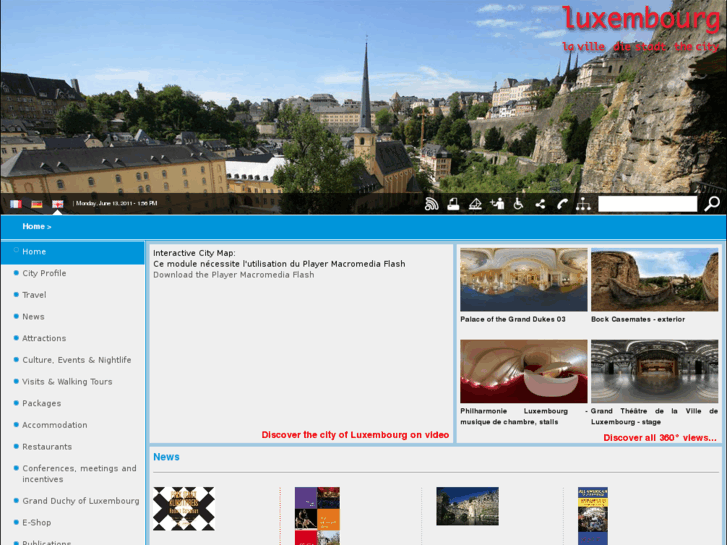Focus the header search input field
727x545 pixels.
(648, 204)
